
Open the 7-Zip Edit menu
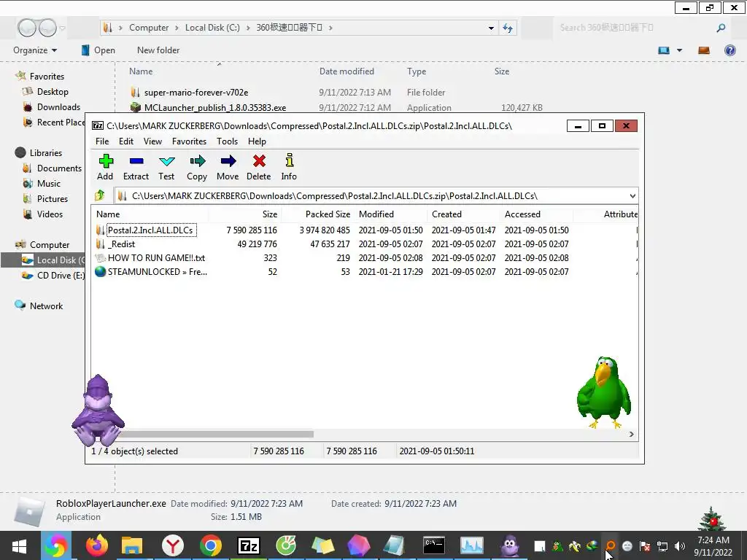pos(126,141)
